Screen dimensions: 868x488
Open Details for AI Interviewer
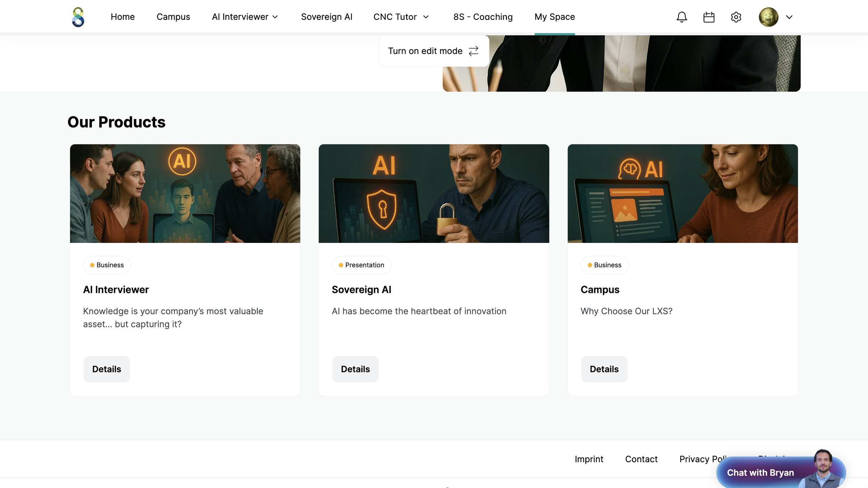(106, 369)
